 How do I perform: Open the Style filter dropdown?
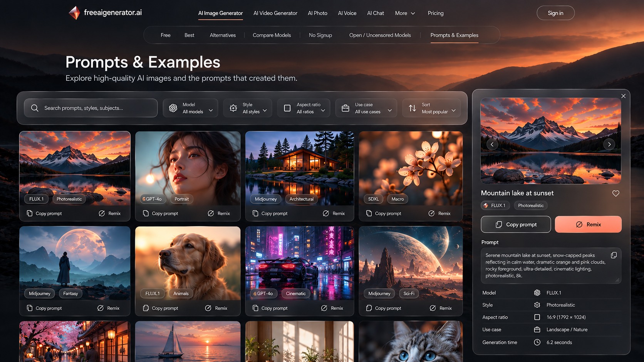248,108
